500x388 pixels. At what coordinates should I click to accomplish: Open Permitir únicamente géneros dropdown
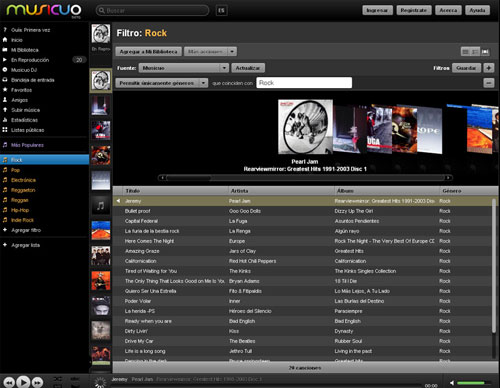162,83
